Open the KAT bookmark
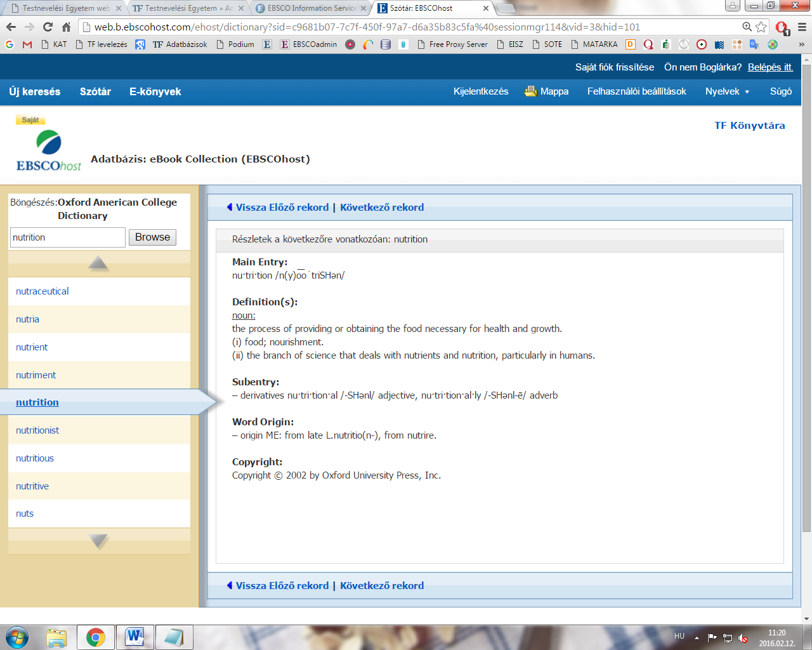 coord(53,44)
